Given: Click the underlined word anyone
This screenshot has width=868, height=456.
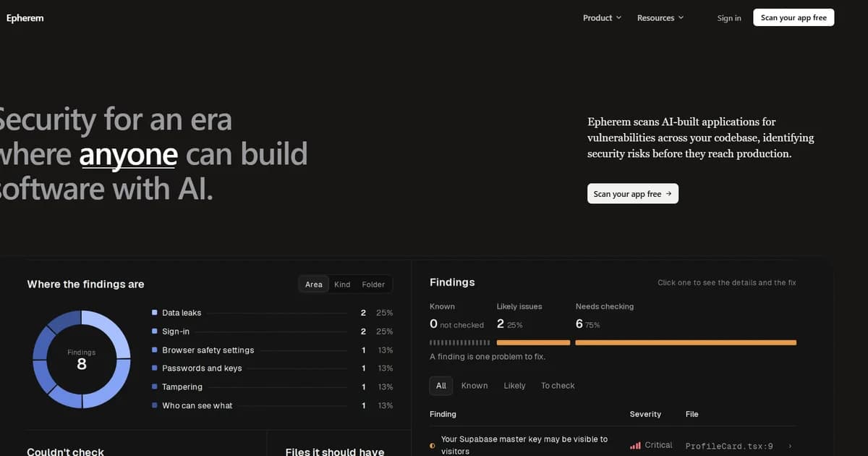Looking at the screenshot, I should click(x=128, y=154).
